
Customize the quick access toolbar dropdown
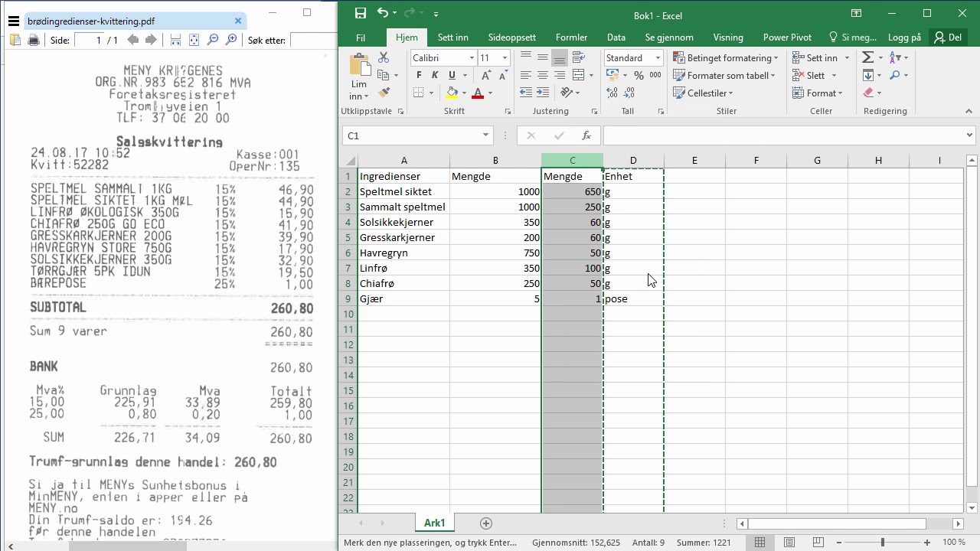coord(436,14)
